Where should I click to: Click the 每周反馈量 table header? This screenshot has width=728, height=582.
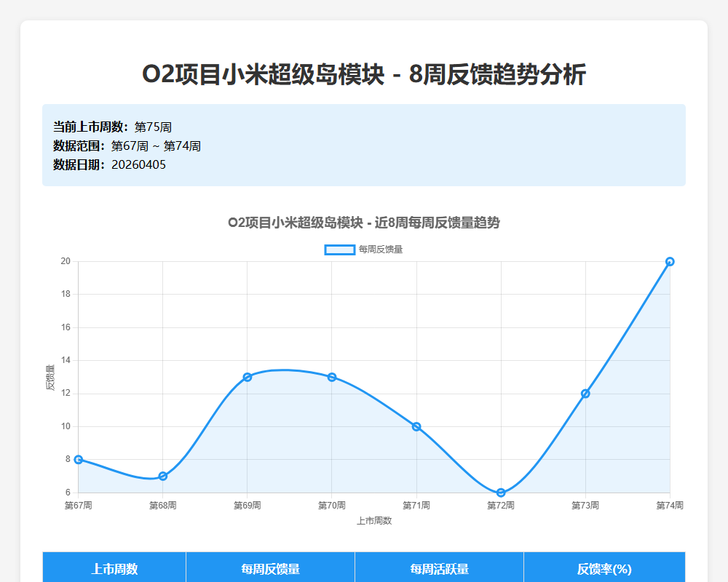(x=270, y=568)
